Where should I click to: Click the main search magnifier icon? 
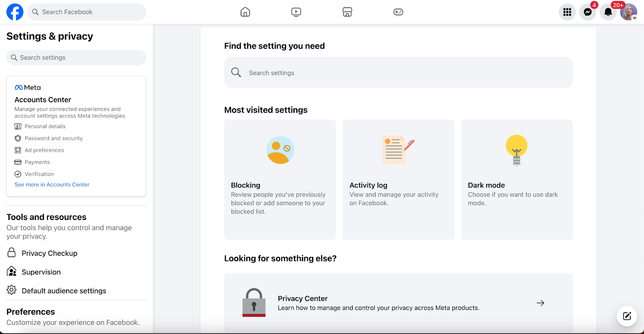point(236,73)
